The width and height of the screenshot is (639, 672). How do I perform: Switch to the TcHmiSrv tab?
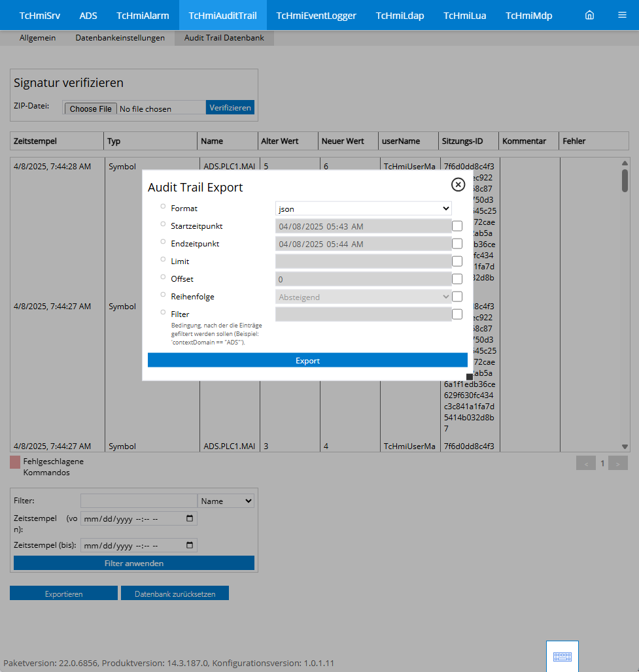(39, 16)
